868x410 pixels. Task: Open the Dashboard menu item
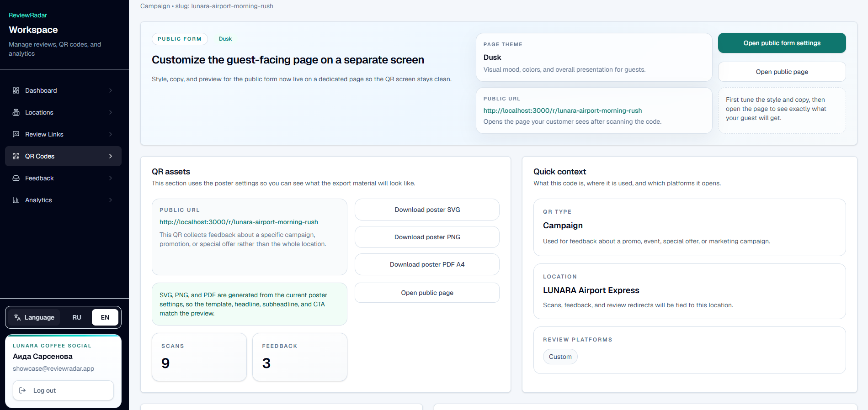point(63,90)
